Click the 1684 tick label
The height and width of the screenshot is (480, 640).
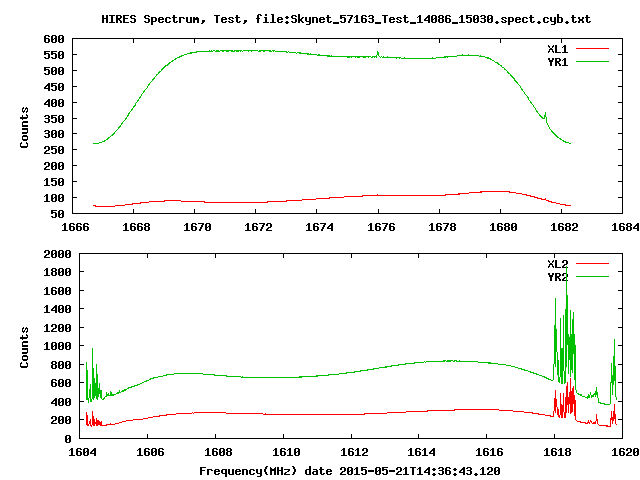pyautogui.click(x=625, y=227)
